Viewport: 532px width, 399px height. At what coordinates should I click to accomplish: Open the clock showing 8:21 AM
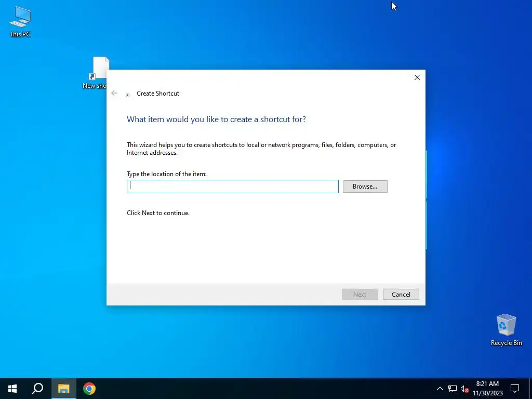[x=487, y=389]
